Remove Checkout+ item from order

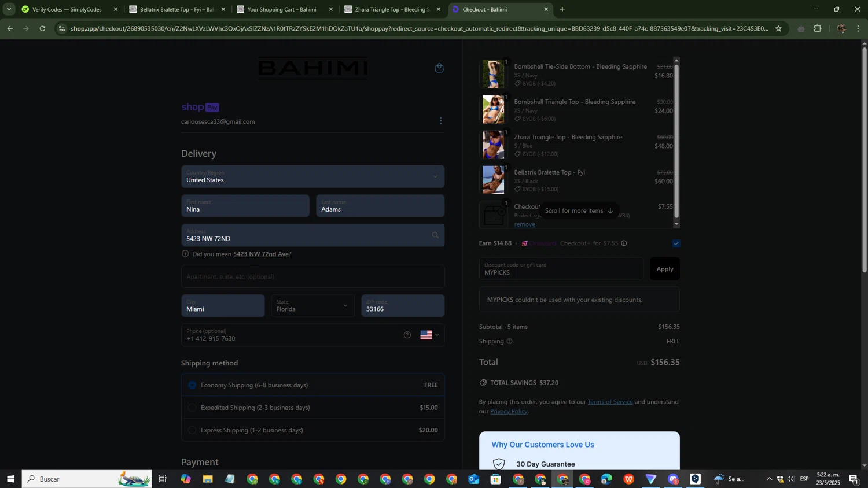pos(524,224)
